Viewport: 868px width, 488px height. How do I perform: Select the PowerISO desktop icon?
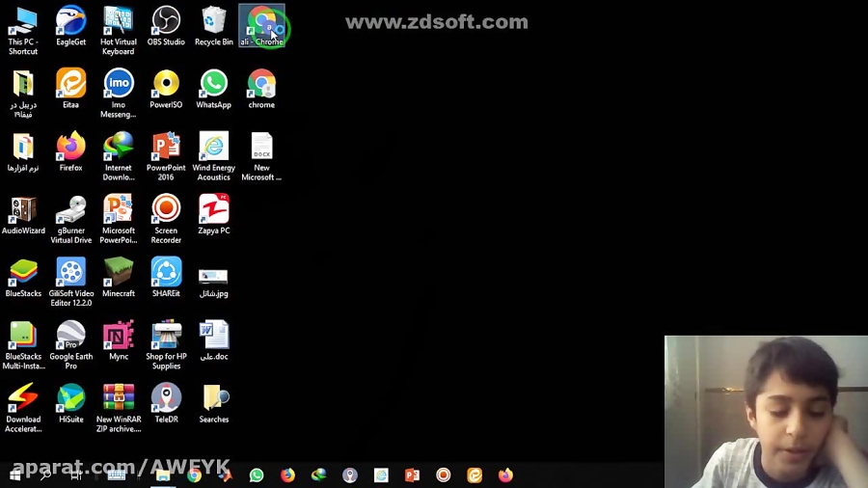[x=166, y=89]
